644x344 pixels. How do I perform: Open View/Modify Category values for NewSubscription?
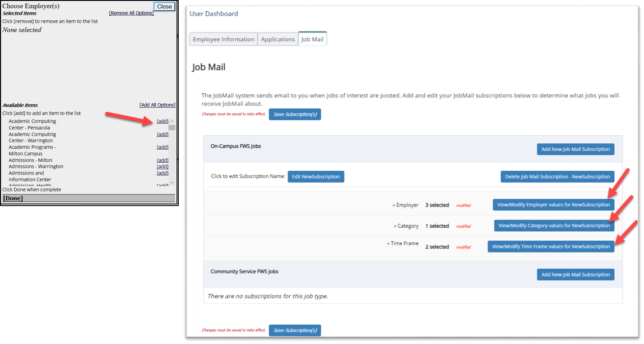pos(554,226)
